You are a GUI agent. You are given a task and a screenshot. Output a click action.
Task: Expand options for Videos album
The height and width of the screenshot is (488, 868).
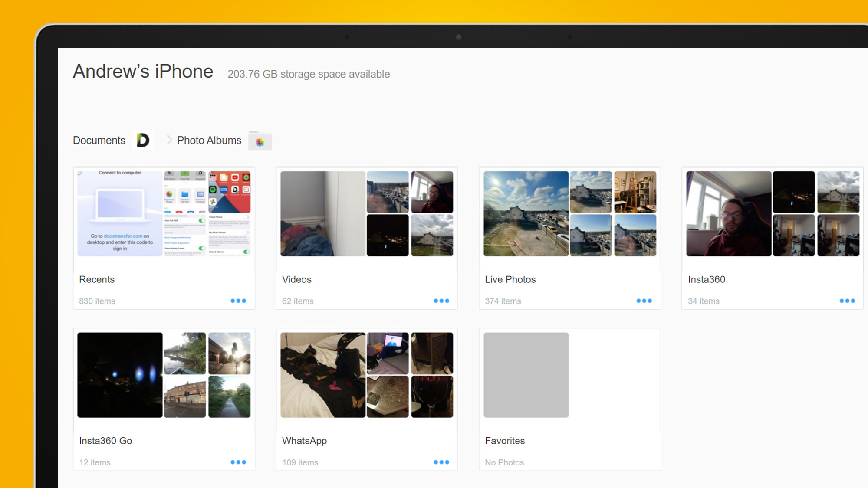tap(441, 300)
